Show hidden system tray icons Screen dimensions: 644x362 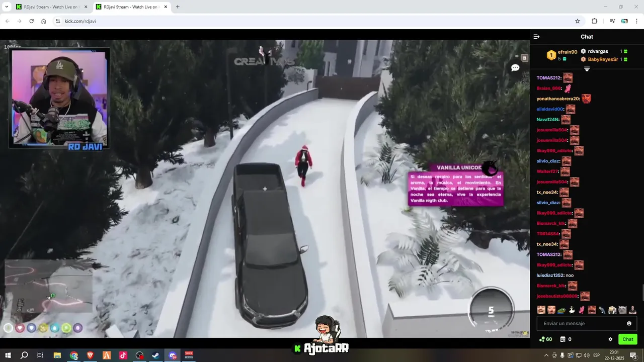click(546, 355)
